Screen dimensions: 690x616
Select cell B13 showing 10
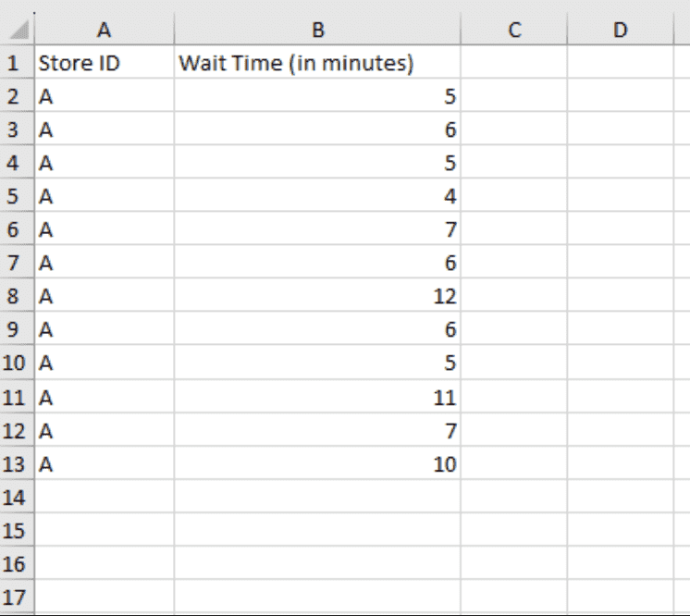317,463
